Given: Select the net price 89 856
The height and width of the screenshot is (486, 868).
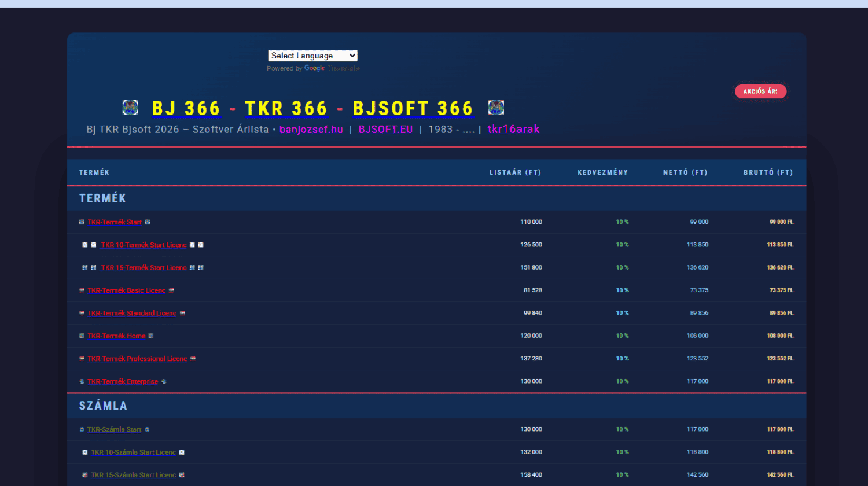Looking at the screenshot, I should 699,313.
